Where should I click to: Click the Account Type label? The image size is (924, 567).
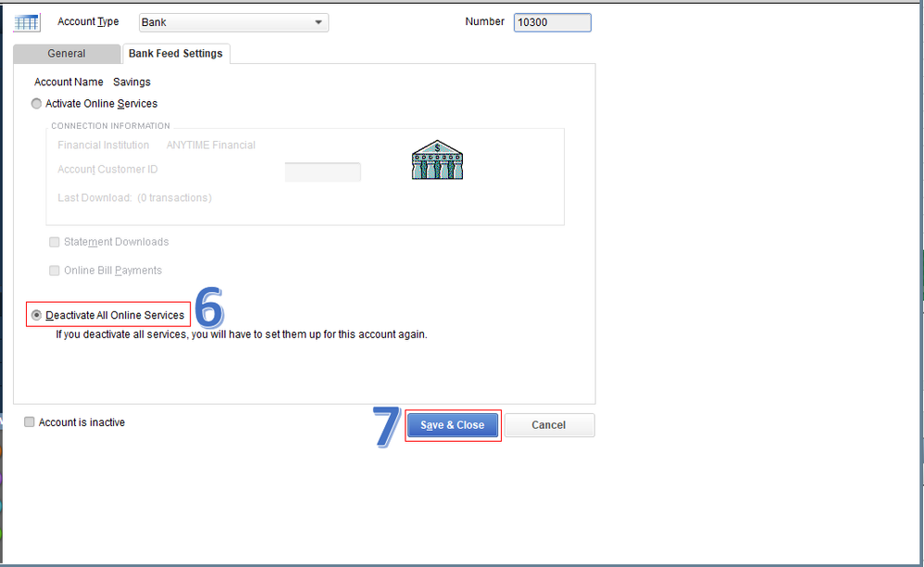point(88,22)
